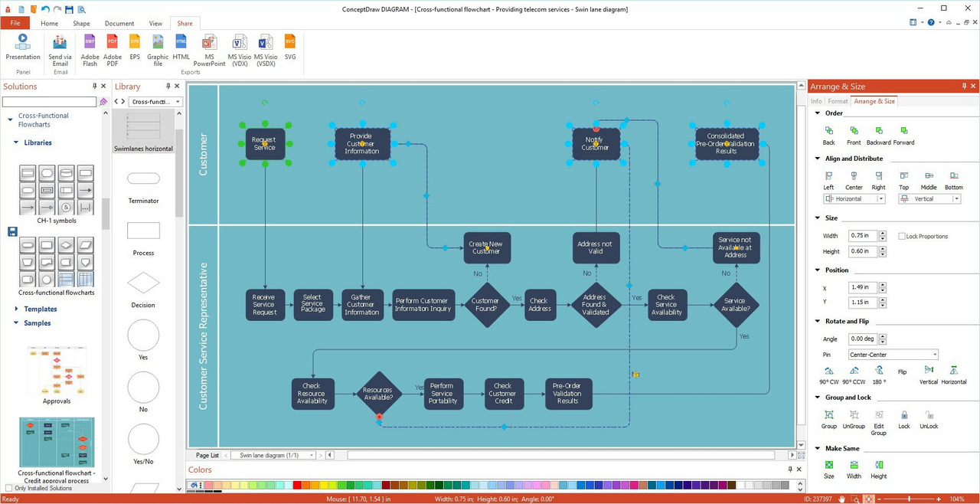Align shapes to Bottom
This screenshot has height=504, width=980.
[x=954, y=181]
